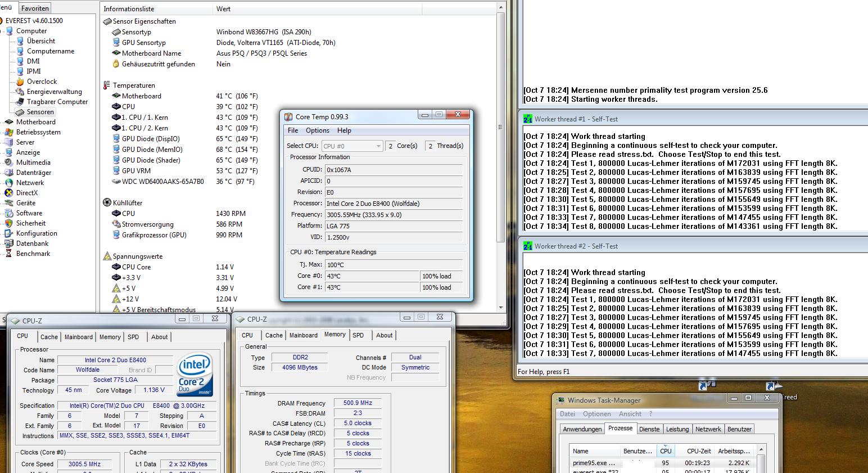Switch to Netzwerk tab in Task-Manager
Screen dimensions: 868x473
point(708,429)
